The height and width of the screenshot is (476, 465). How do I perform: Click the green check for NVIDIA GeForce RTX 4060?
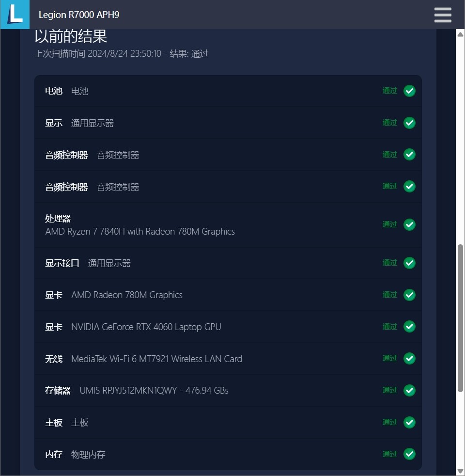[x=409, y=327]
